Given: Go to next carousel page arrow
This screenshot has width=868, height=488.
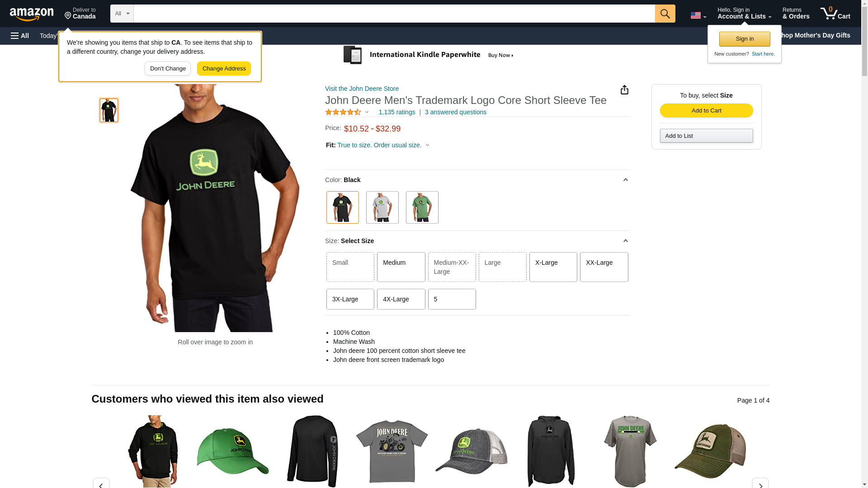Looking at the screenshot, I should tap(760, 483).
